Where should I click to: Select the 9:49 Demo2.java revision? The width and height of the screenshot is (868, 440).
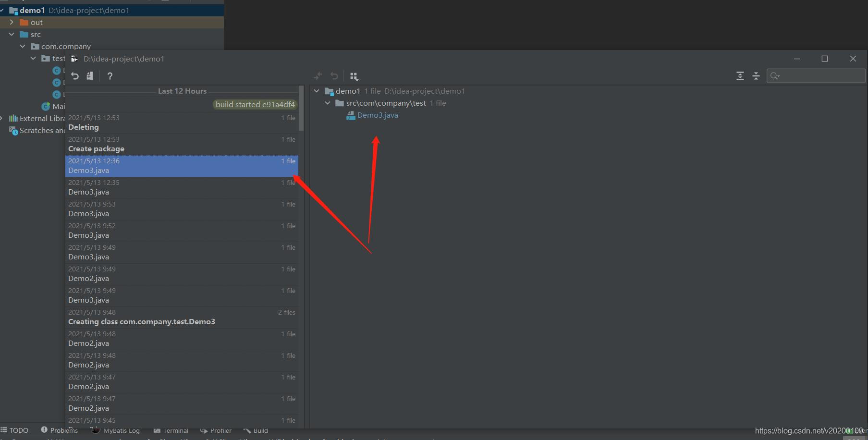click(x=182, y=274)
